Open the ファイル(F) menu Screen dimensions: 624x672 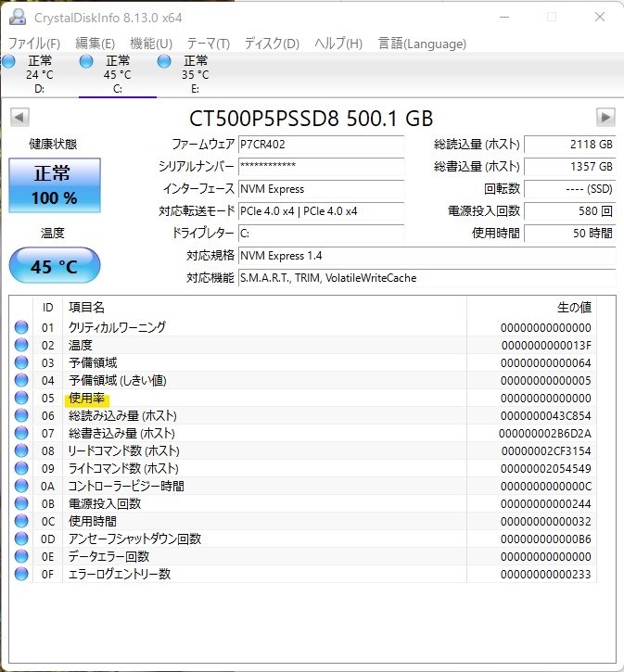(34, 44)
